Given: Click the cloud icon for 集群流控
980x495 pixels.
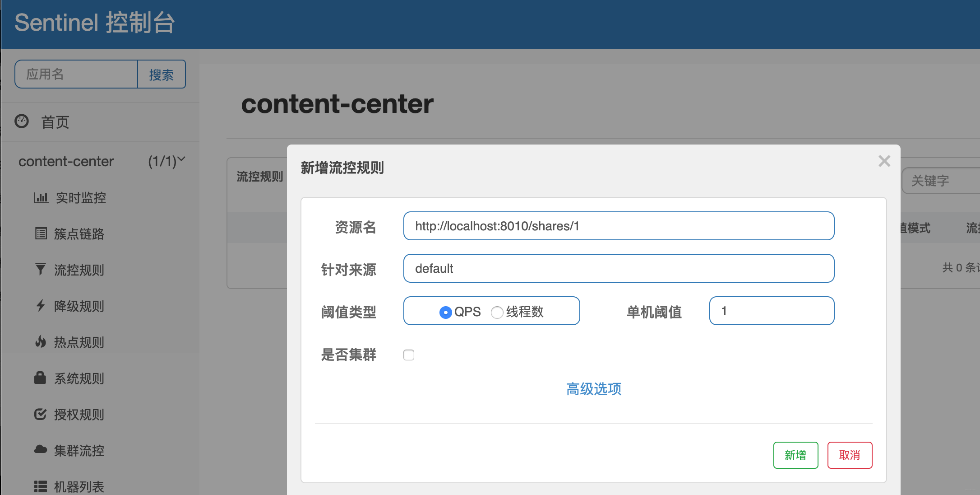Looking at the screenshot, I should point(41,449).
